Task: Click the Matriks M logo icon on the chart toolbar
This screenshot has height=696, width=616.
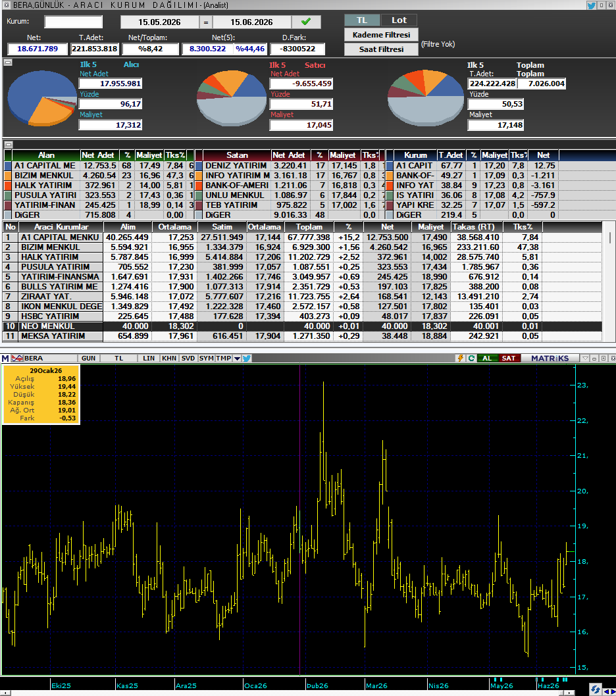Action: (5, 359)
